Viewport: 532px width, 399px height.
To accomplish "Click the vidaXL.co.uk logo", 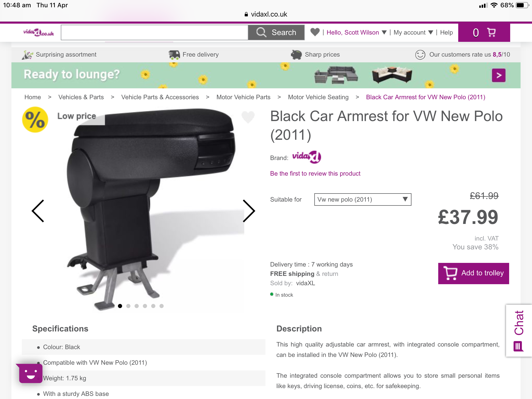I will click(x=39, y=32).
